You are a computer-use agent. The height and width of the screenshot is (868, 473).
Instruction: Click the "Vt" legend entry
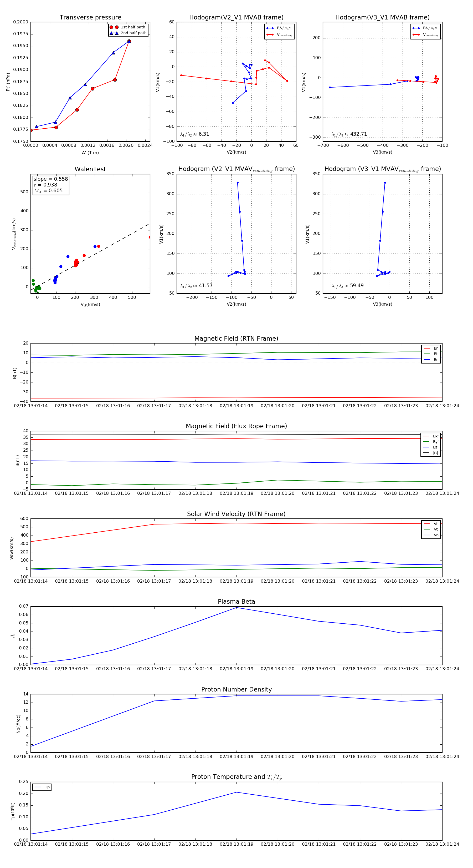(x=431, y=529)
